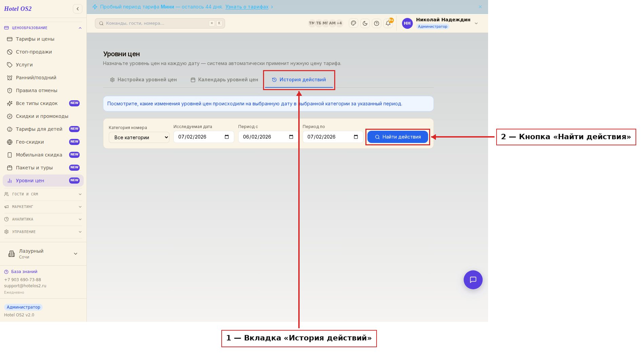Open Николай Надеждин user menu
The height and width of the screenshot is (355, 644).
[440, 23]
